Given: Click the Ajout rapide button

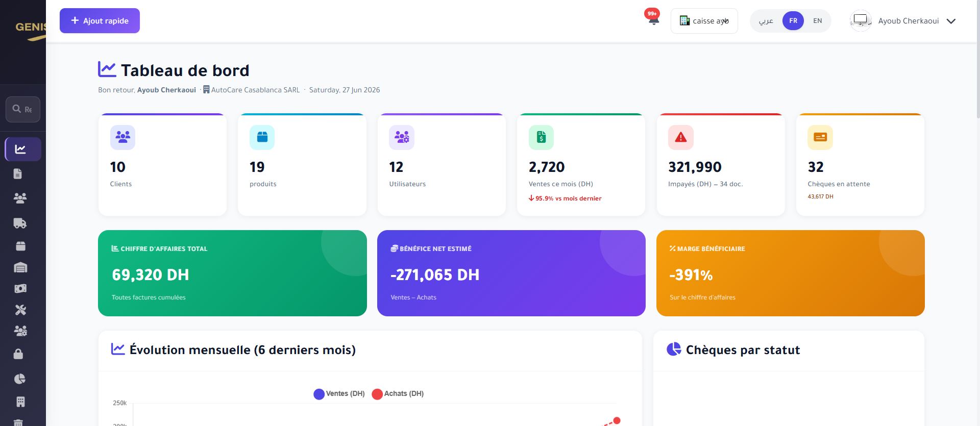Looking at the screenshot, I should click(x=100, y=21).
